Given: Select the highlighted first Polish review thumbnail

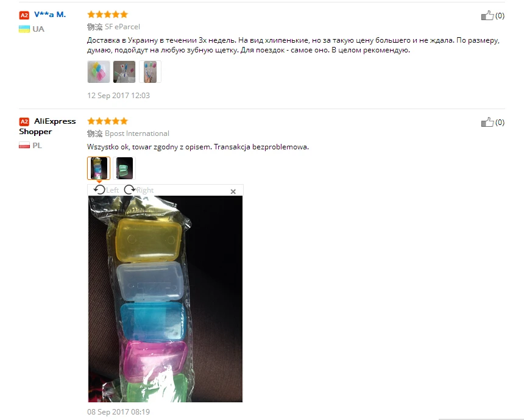Looking at the screenshot, I should click(99, 168).
